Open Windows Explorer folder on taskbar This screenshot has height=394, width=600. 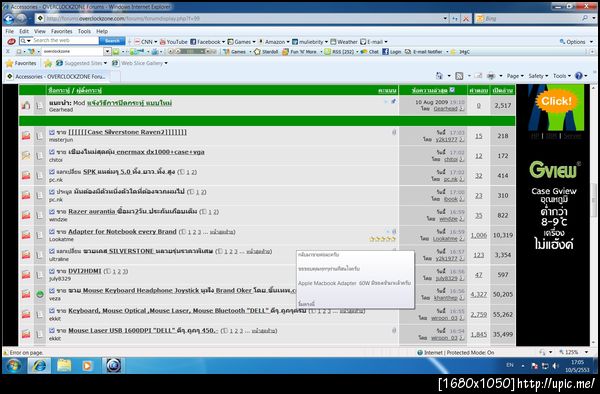pyautogui.click(x=64, y=366)
